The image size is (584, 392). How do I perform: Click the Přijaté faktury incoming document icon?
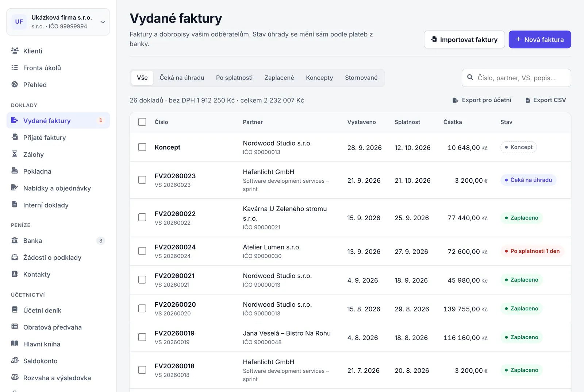(15, 137)
